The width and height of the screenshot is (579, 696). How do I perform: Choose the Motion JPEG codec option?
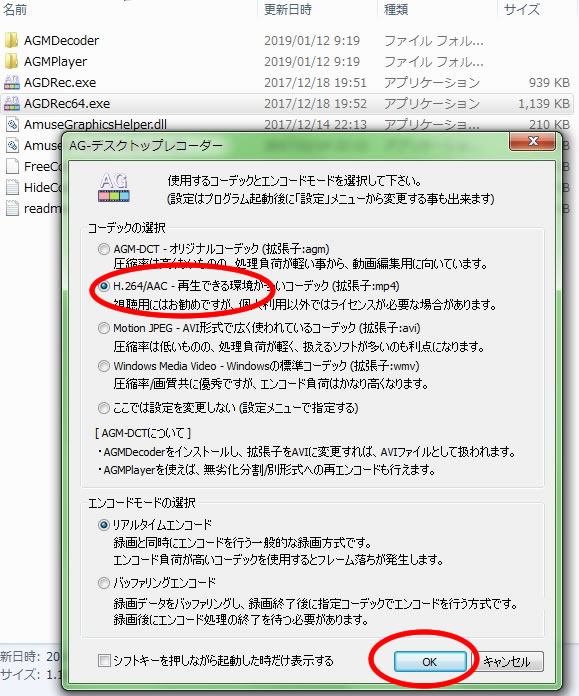point(103,328)
